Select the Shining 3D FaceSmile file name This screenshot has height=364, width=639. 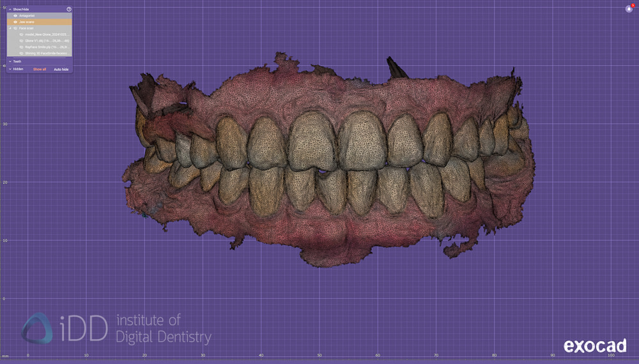click(47, 54)
